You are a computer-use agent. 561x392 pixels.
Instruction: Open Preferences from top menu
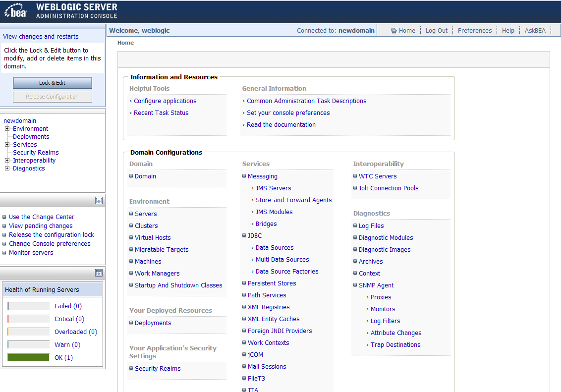(x=475, y=31)
